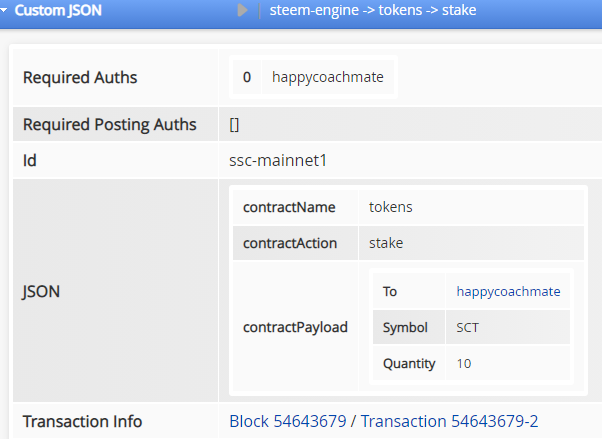Click the Quantity label
The height and width of the screenshot is (439, 602).
[409, 363]
